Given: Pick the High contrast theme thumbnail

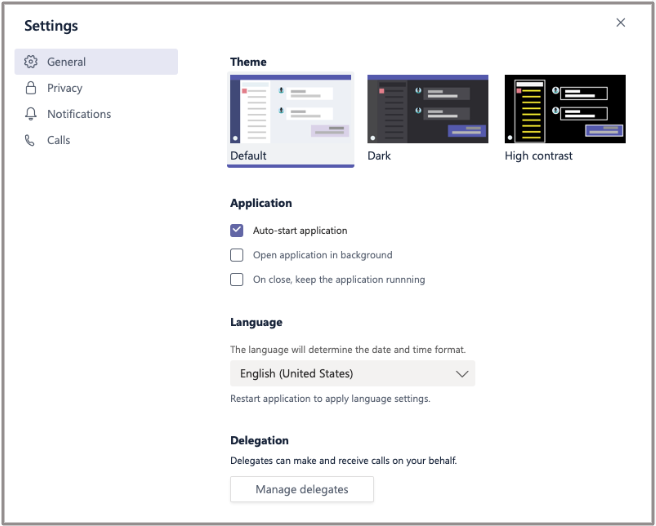Looking at the screenshot, I should click(565, 110).
